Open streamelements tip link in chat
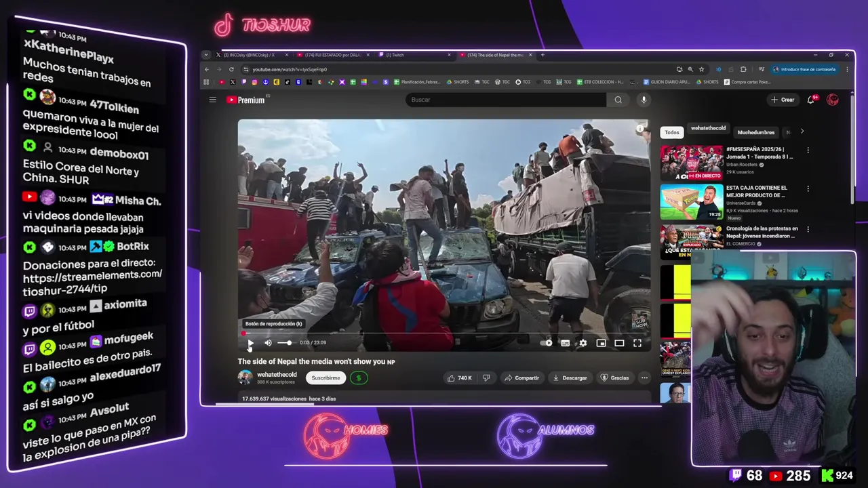Viewport: 868px width, 488px height. coord(92,279)
